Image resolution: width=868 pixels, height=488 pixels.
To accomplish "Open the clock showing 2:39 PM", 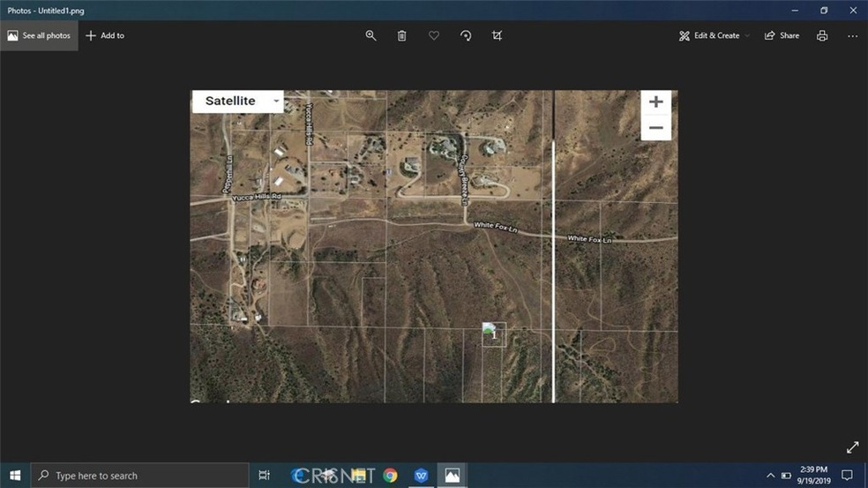I will (x=813, y=476).
